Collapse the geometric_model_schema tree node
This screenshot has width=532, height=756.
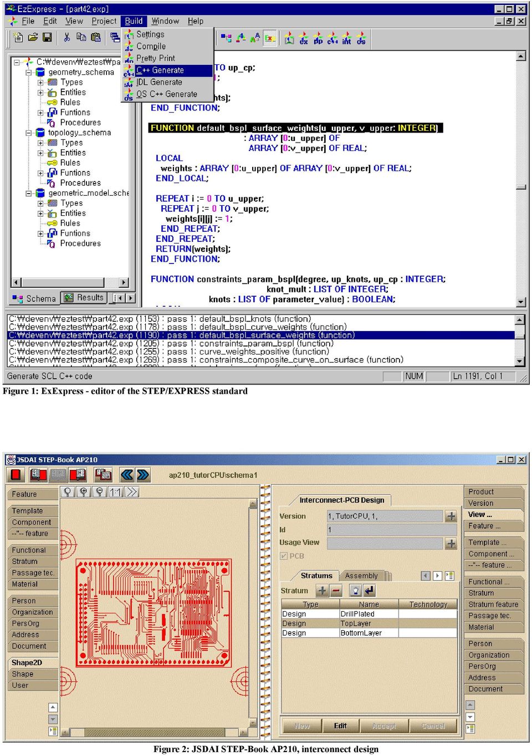pos(28,193)
